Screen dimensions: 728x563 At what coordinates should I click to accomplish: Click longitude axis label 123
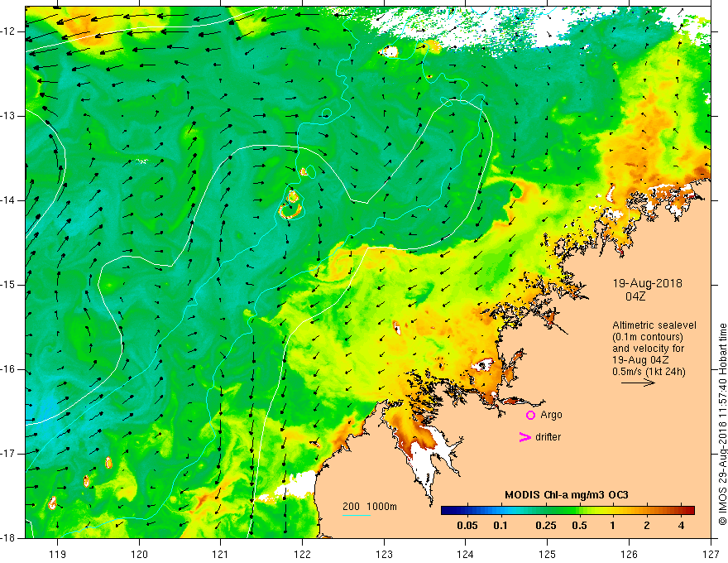pyautogui.click(x=384, y=554)
